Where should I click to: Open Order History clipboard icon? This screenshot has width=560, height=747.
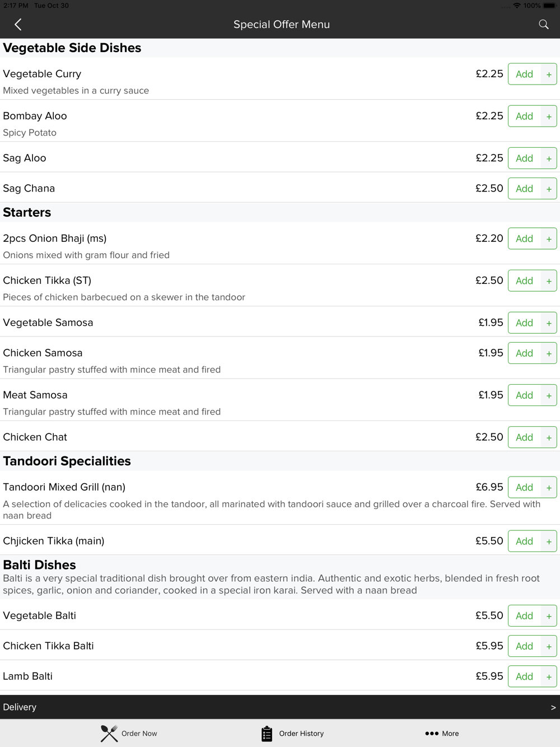click(267, 734)
